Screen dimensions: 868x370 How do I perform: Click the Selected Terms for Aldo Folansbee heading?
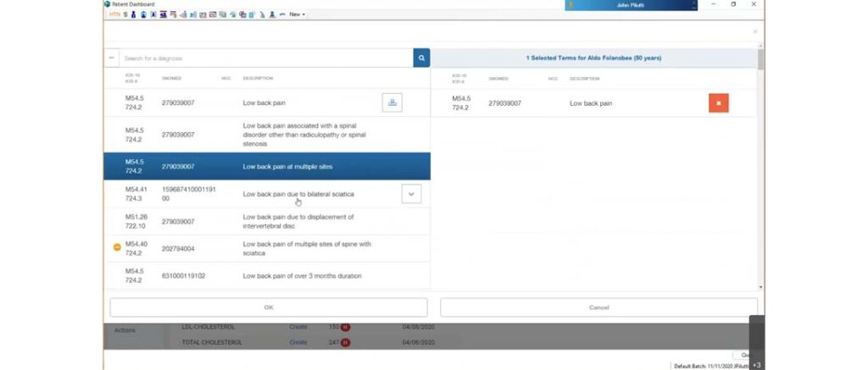(x=593, y=58)
